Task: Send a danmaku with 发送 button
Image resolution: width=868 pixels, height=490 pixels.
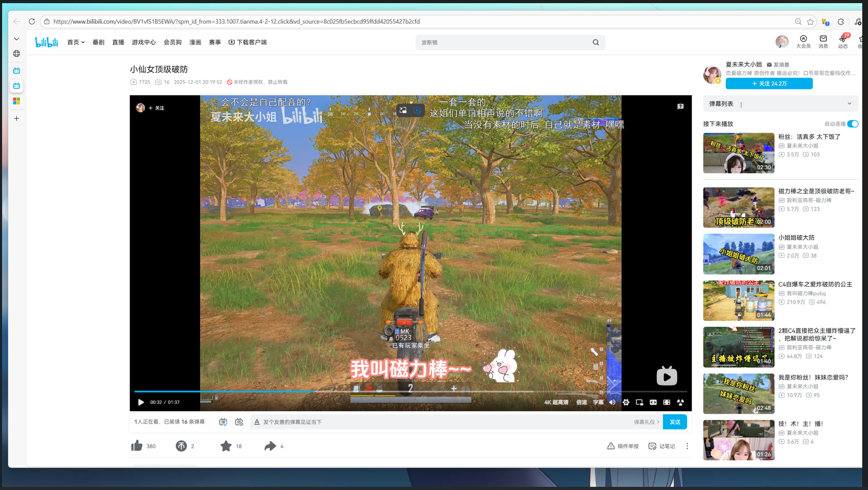Action: [x=675, y=422]
